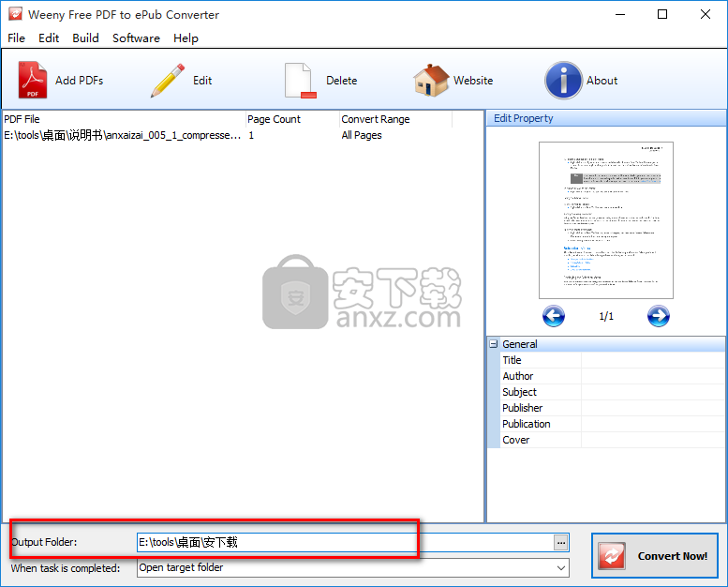The image size is (728, 587).
Task: Click the PDF page preview thumbnail
Action: [606, 219]
